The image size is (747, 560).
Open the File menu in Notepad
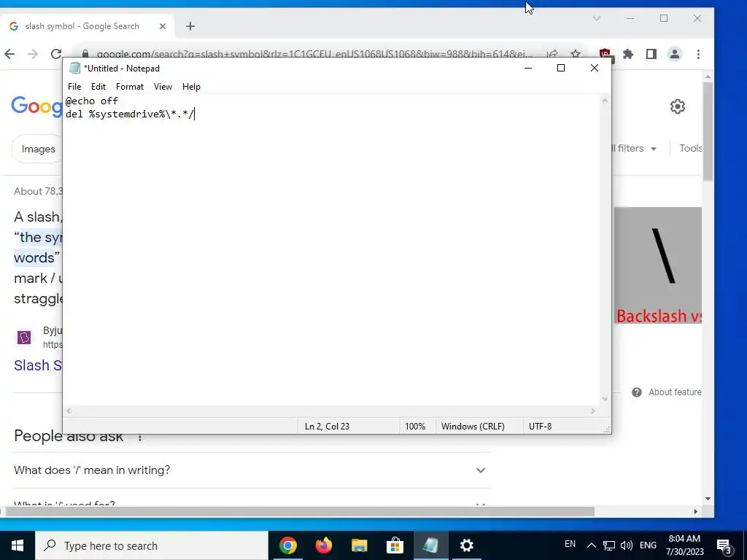tap(74, 87)
